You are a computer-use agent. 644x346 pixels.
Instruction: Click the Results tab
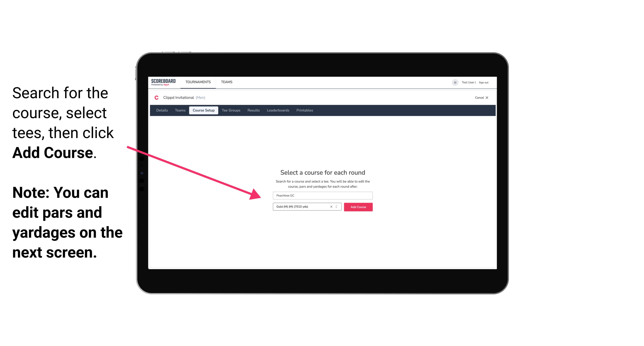click(x=253, y=110)
